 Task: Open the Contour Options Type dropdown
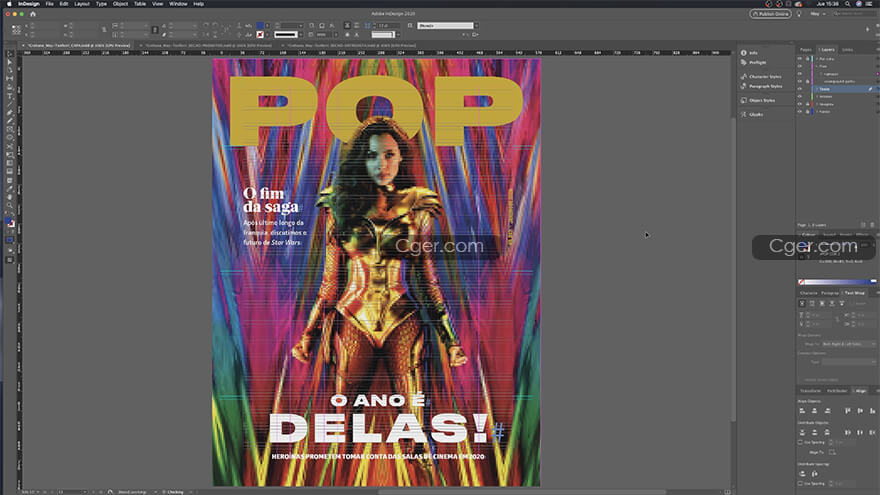click(x=849, y=363)
